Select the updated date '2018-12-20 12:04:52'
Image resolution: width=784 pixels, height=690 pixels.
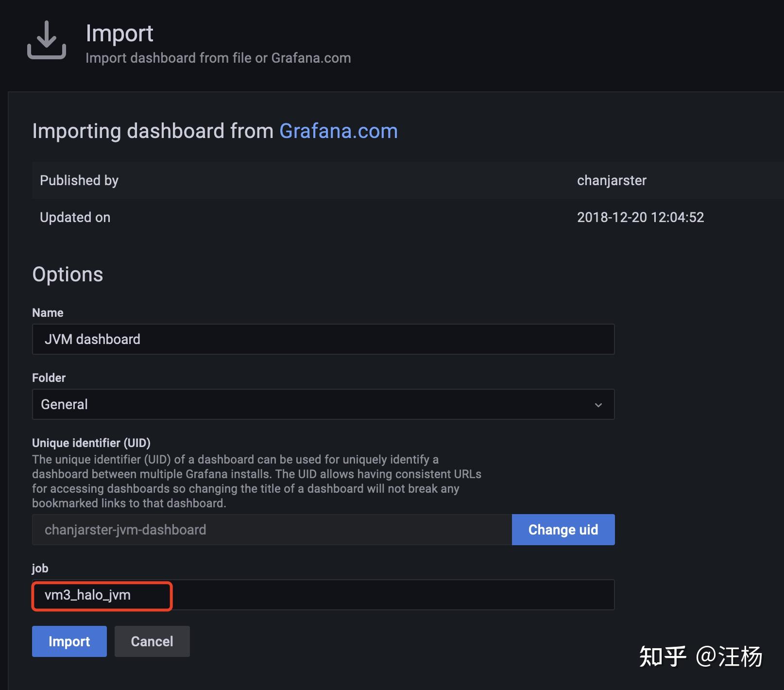(x=640, y=217)
